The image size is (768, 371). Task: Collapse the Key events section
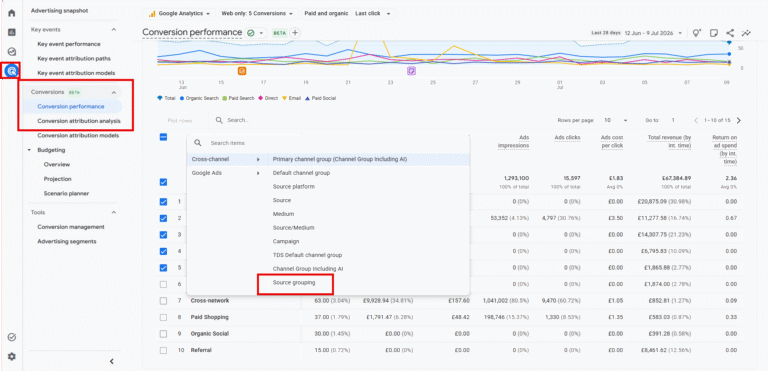click(x=114, y=30)
